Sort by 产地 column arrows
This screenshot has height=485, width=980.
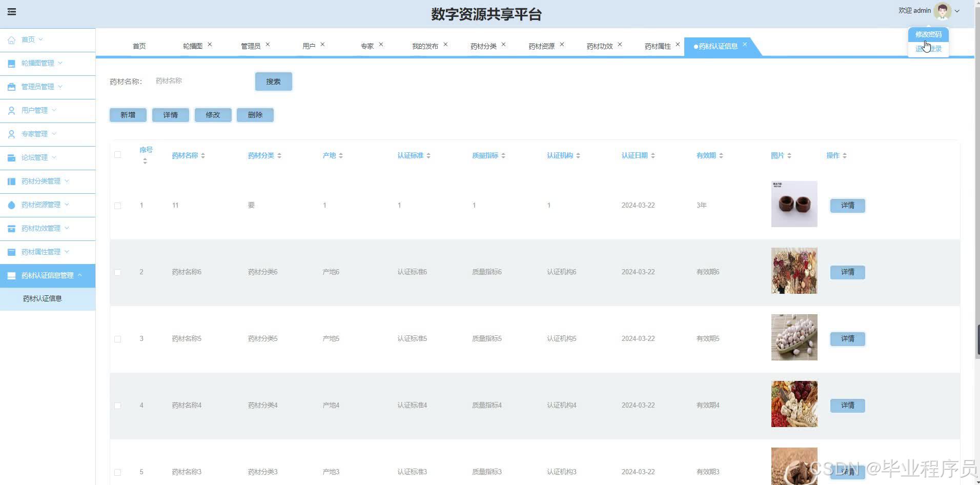click(341, 156)
